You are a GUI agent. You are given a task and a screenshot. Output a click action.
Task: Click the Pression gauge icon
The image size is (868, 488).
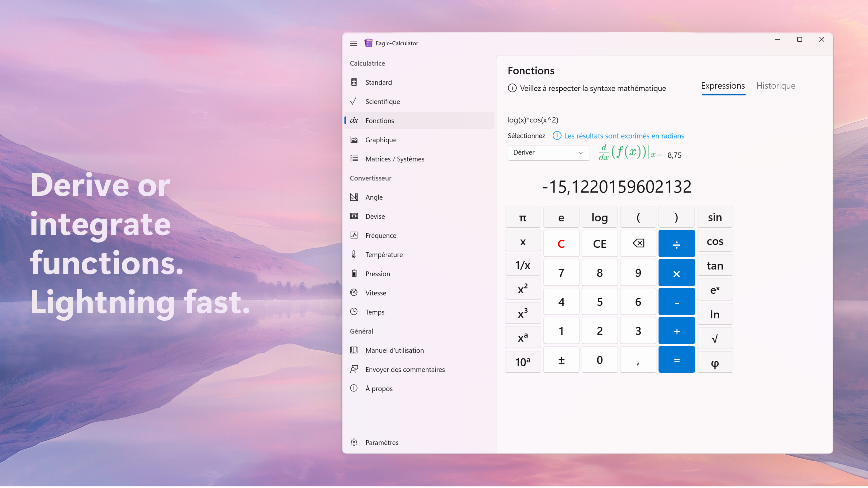point(354,273)
